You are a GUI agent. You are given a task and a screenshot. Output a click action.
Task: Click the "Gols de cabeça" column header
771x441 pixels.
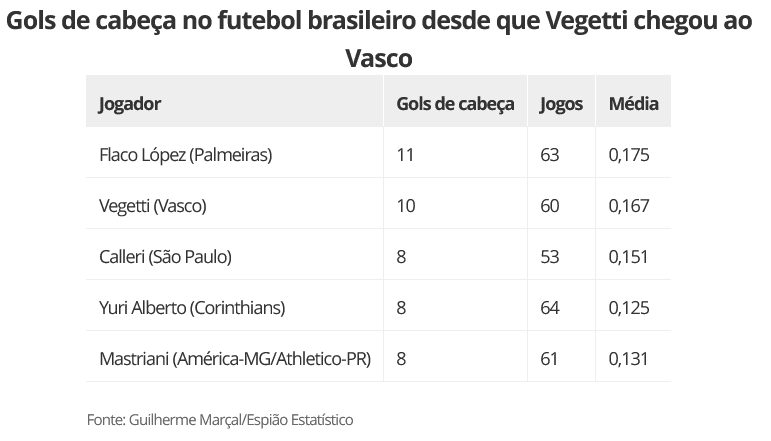[x=455, y=103]
